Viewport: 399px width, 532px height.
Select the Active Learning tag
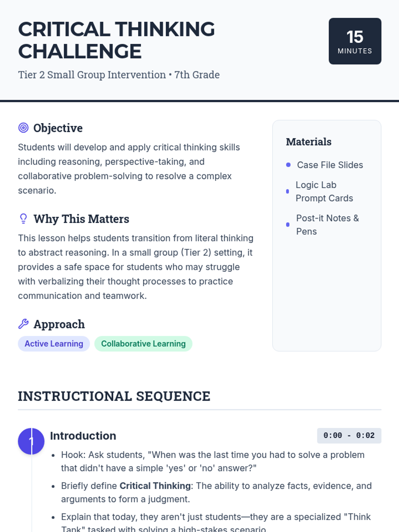coord(54,344)
